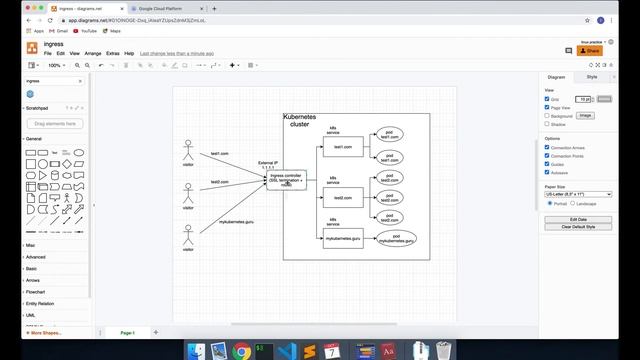Click the line color pencil icon
Image resolution: width=640 pixels, height=360 pixels.
pos(174,65)
